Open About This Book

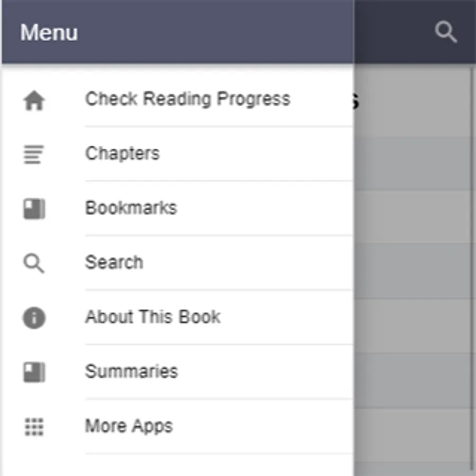tap(153, 317)
